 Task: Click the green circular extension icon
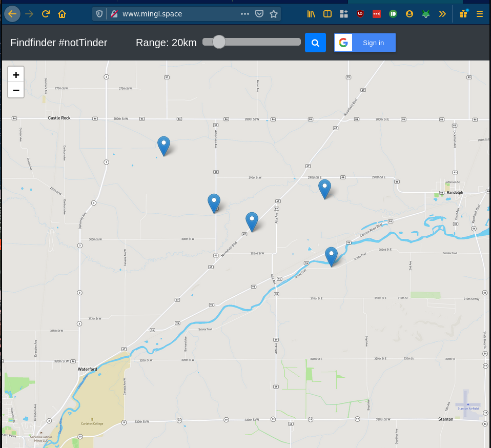pos(393,14)
